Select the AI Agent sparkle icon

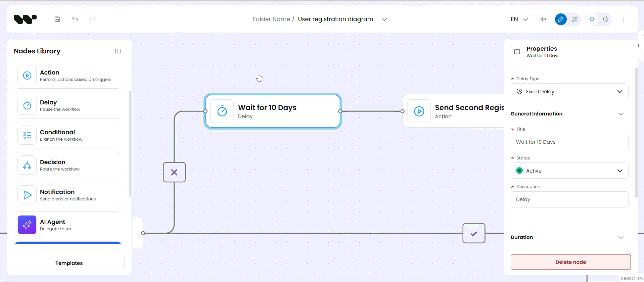pyautogui.click(x=27, y=225)
